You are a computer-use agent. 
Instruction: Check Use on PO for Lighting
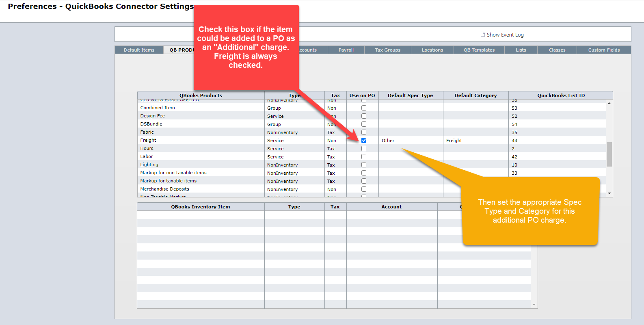click(x=364, y=165)
